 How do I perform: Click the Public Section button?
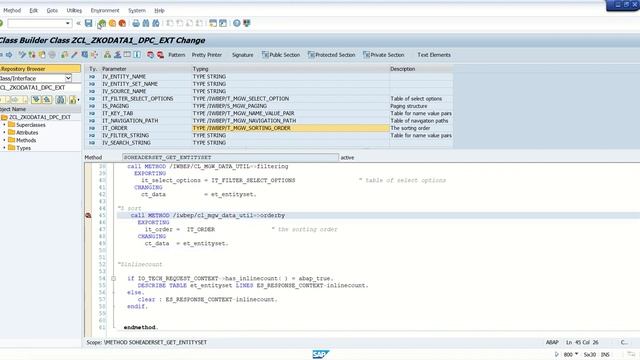pyautogui.click(x=281, y=55)
